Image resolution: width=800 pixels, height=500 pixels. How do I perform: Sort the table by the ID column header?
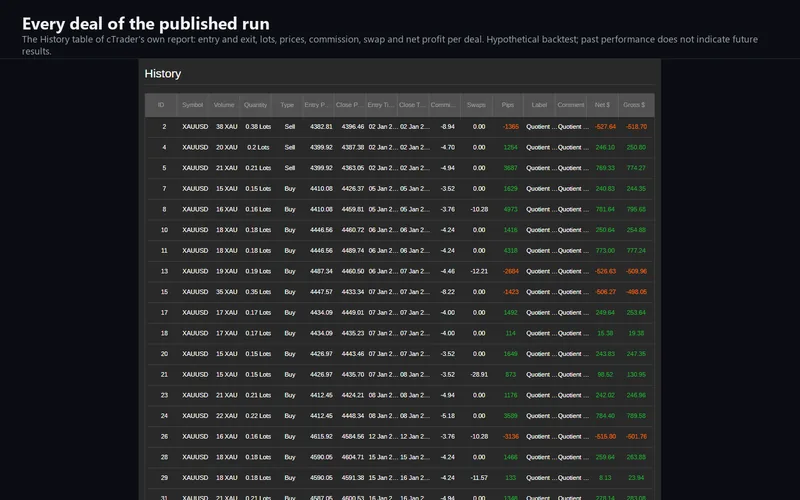161,105
